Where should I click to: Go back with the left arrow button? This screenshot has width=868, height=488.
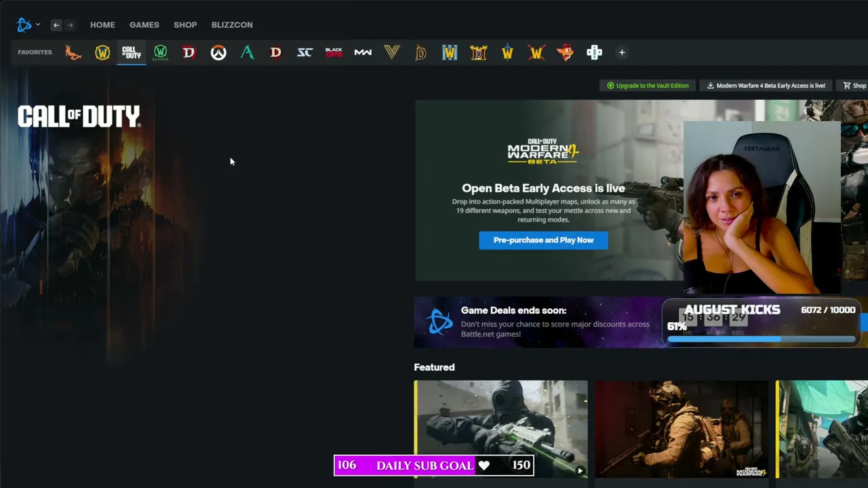coord(56,25)
